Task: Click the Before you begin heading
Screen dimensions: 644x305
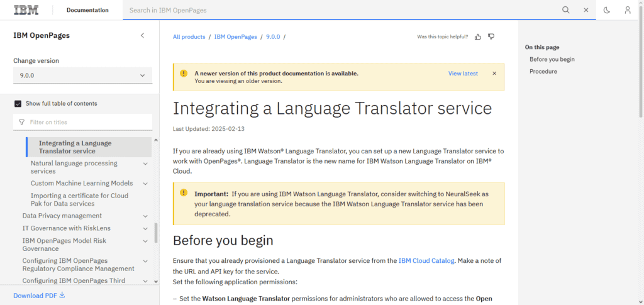Action: (x=223, y=241)
